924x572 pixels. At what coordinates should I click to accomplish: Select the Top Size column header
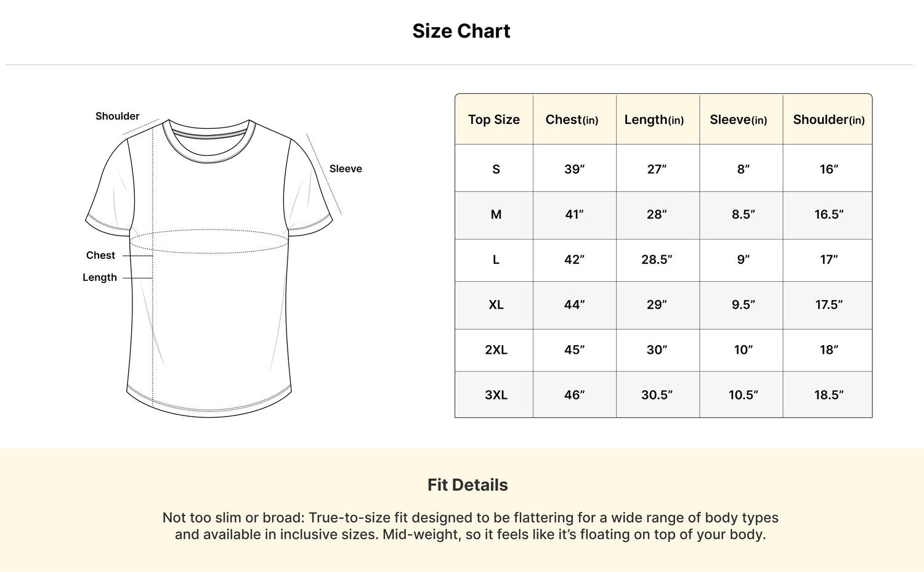pos(494,120)
